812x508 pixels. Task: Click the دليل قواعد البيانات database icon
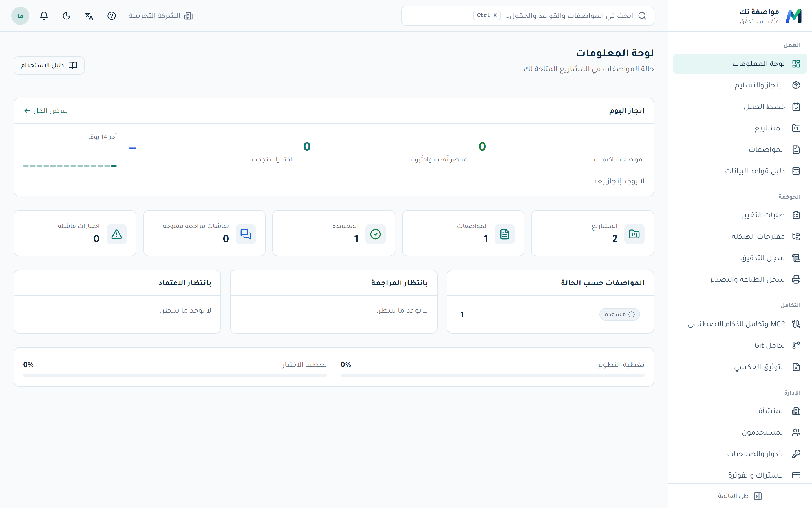(x=796, y=171)
